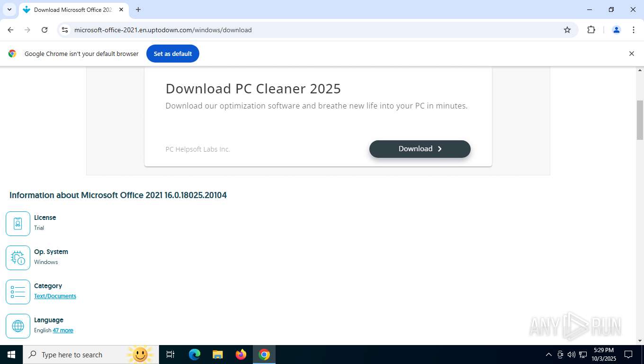This screenshot has width=644, height=364.
Task: Click the Trial license value
Action: pos(39,228)
